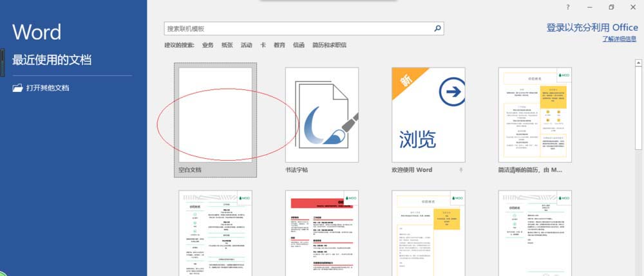Click the search magnifier icon
The height and width of the screenshot is (276, 644).
pyautogui.click(x=437, y=28)
